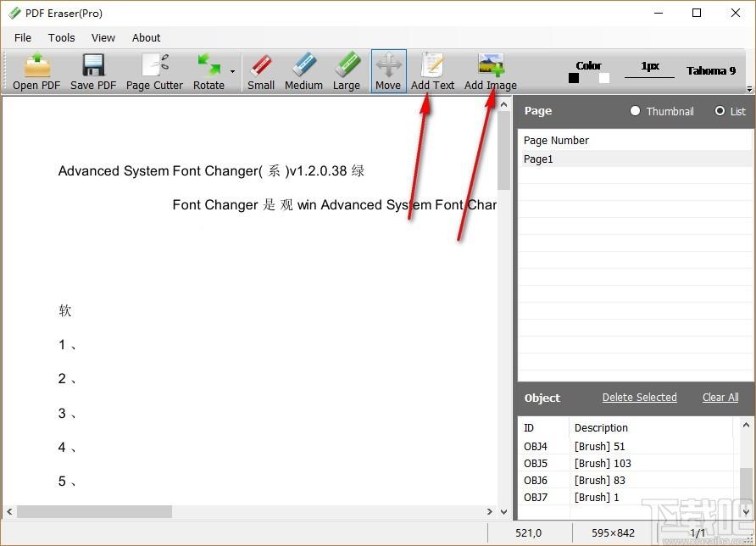Click the document vertical scrollbar thumb
Image resolution: width=756 pixels, height=546 pixels.
pos(503,150)
